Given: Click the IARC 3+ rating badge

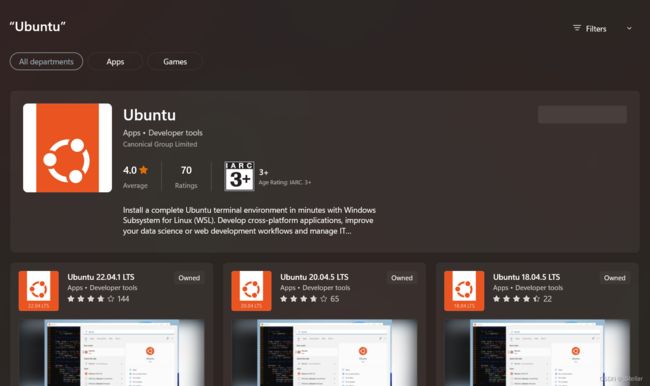Looking at the screenshot, I should (239, 176).
